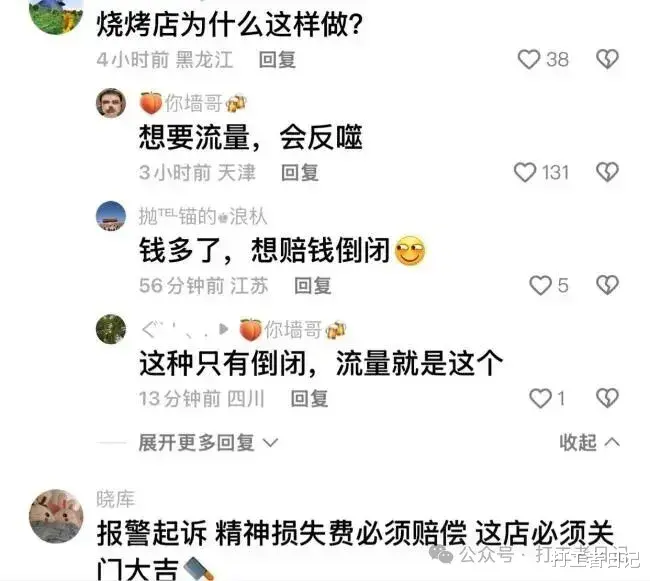Reply to the 天津 comment by 你墙哥
This screenshot has height=581, width=650.
pyautogui.click(x=300, y=173)
